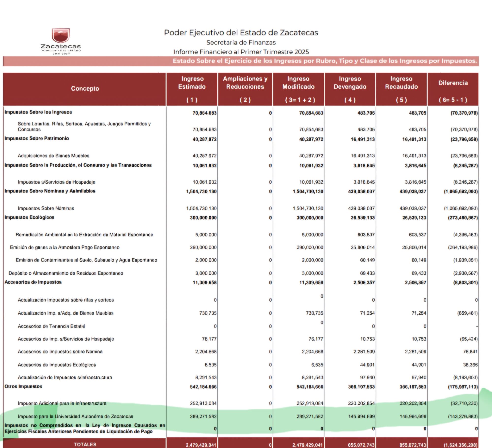Click difference value (143,276,883)
Screen dimensions: 492x448
[463, 416]
